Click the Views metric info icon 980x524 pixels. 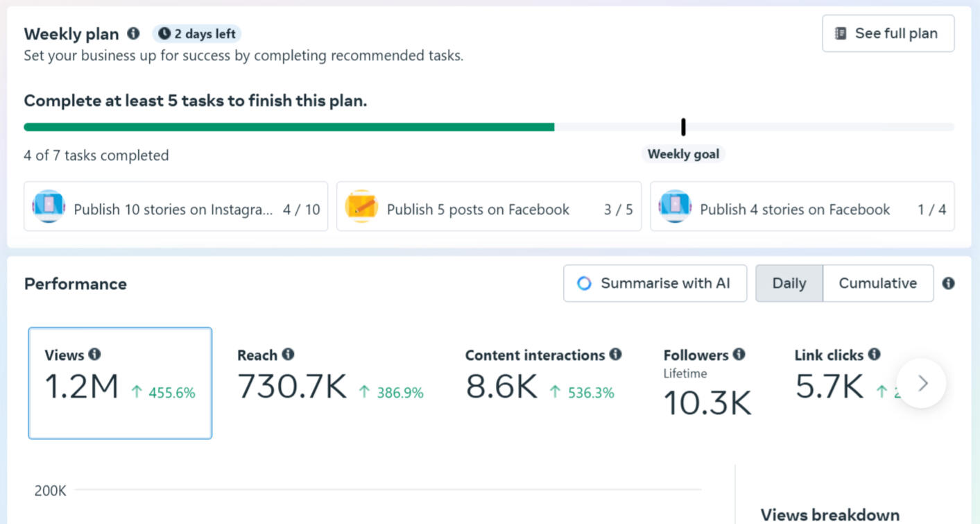pyautogui.click(x=96, y=355)
